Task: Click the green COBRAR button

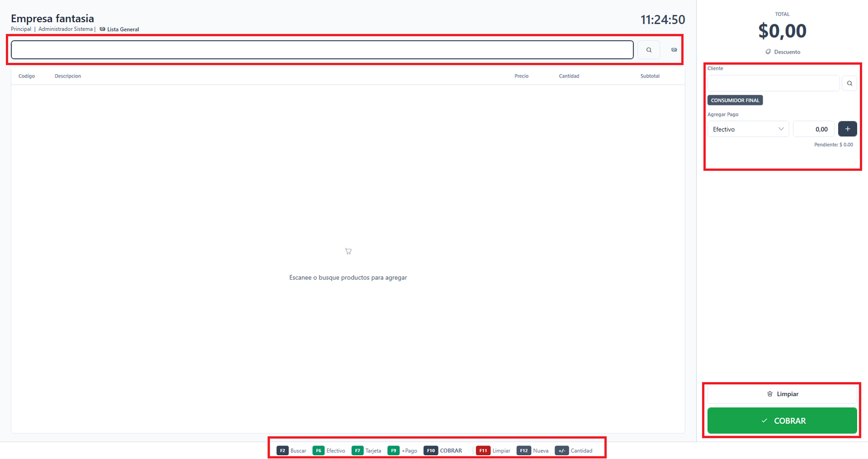Action: tap(782, 421)
